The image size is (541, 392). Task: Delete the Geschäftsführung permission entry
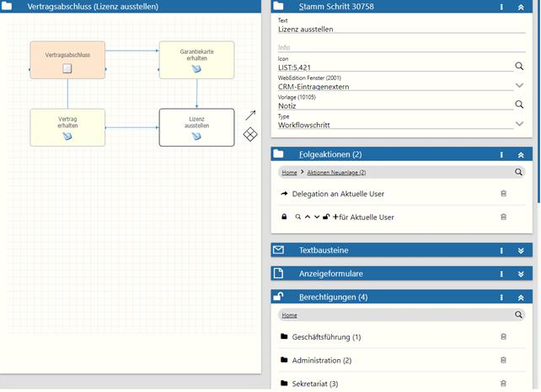click(x=504, y=337)
